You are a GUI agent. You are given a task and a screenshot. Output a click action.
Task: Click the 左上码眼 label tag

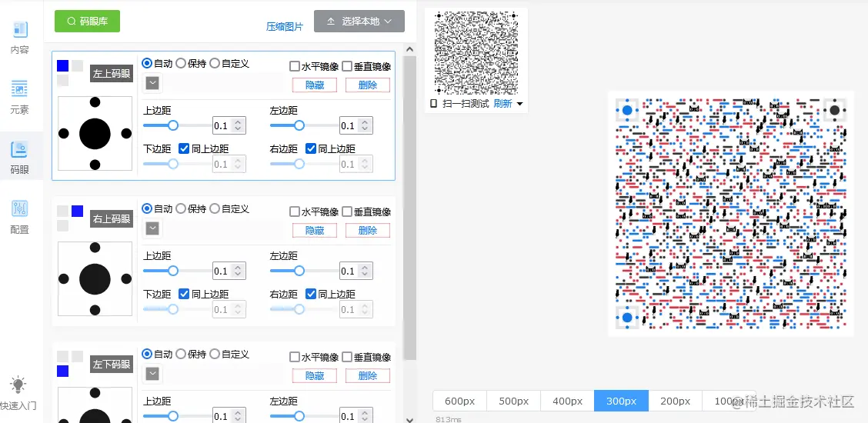[x=112, y=74]
